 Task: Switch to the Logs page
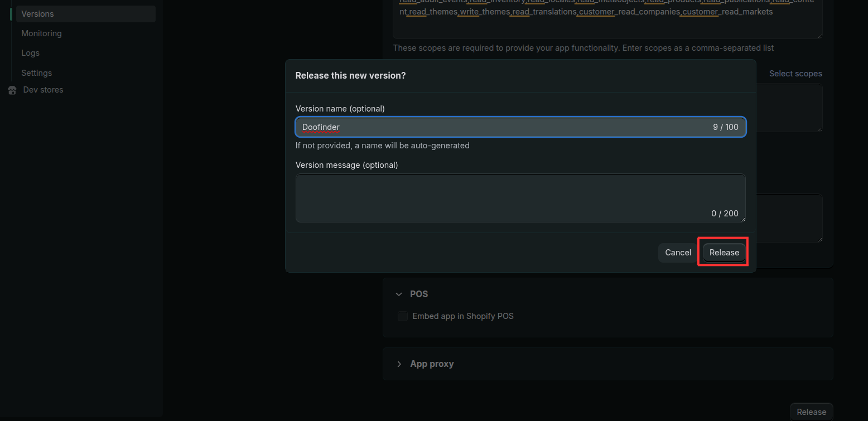(30, 52)
